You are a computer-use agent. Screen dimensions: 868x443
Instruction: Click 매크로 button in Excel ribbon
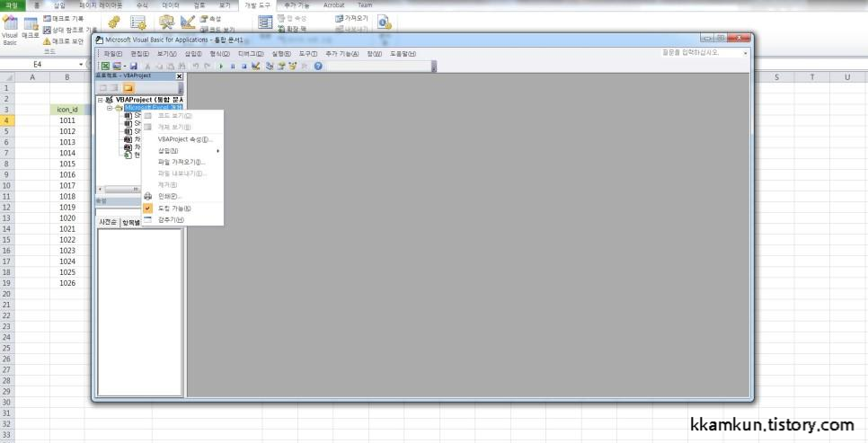coord(31,29)
